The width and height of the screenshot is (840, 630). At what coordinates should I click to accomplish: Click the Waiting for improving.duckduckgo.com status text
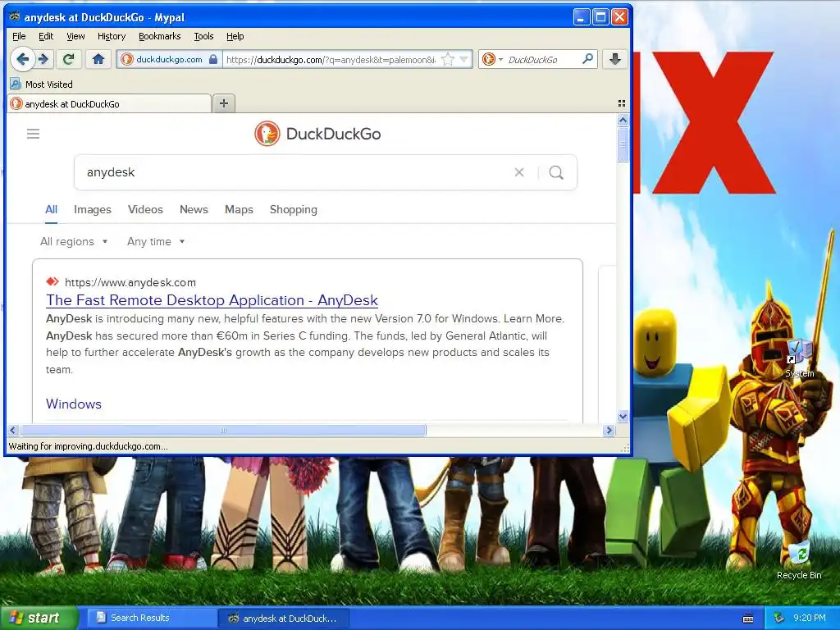point(89,446)
